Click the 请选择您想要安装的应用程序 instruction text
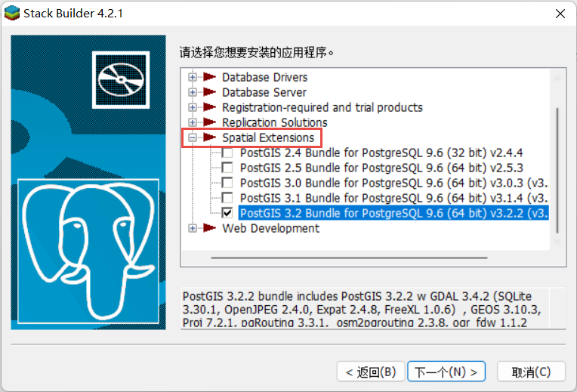The width and height of the screenshot is (577, 392). tap(257, 53)
